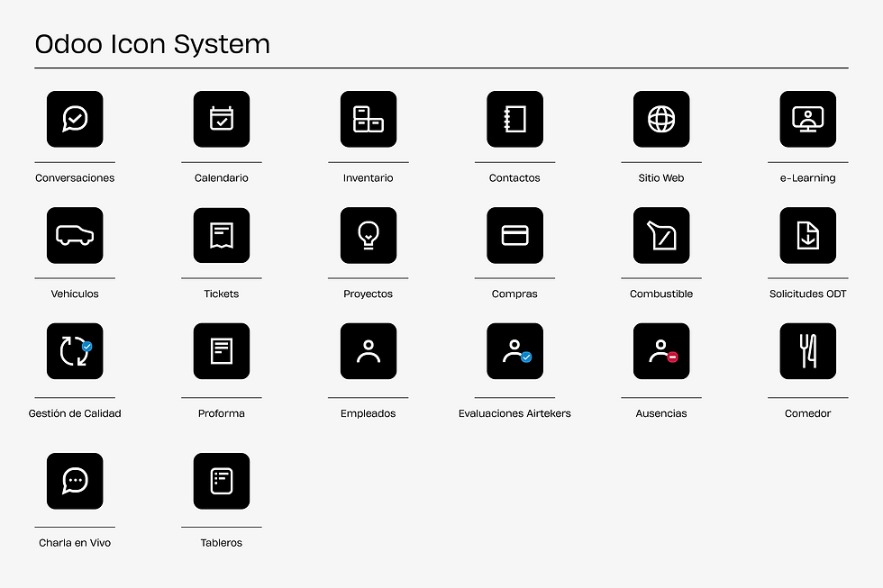Select the Contactos notebook icon
The width and height of the screenshot is (883, 588).
(x=514, y=119)
